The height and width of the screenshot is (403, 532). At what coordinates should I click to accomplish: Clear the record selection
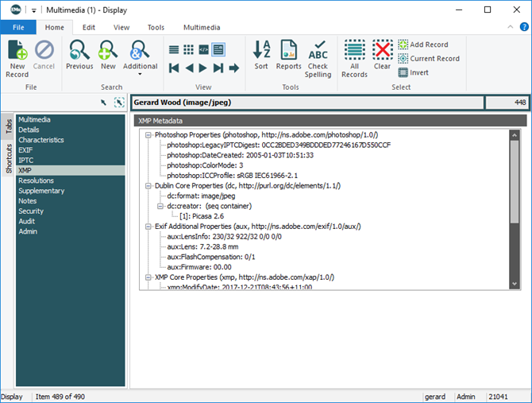[x=383, y=52]
